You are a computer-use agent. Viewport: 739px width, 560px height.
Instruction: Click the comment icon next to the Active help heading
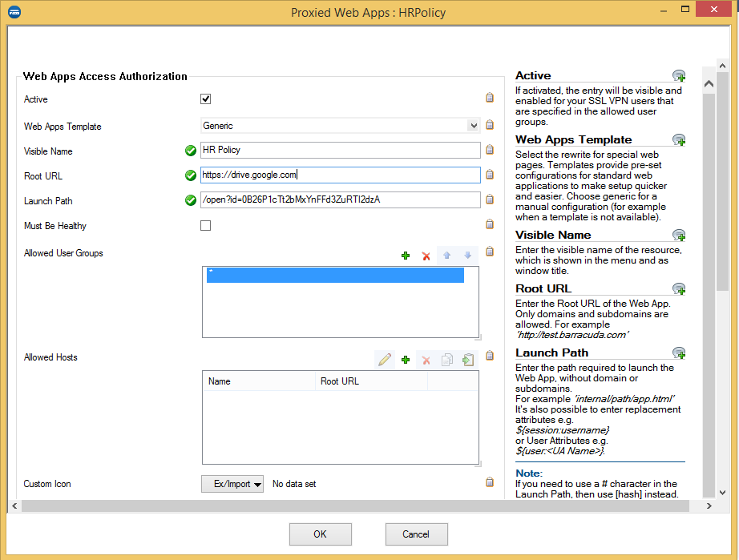(679, 75)
